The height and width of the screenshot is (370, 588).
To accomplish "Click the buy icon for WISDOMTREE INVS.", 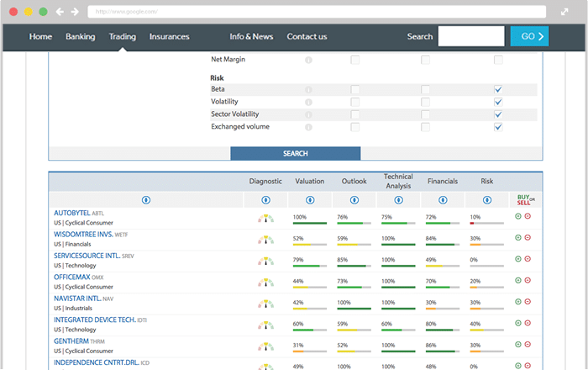I will 518,237.
